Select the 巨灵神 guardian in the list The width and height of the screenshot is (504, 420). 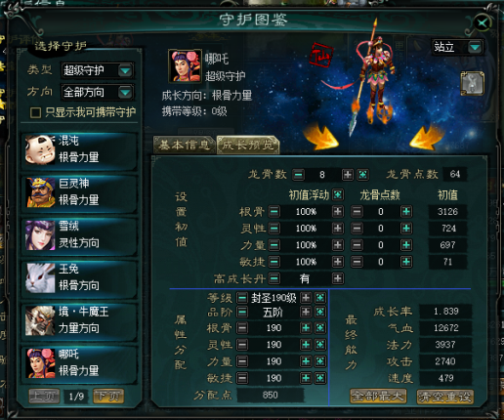pos(79,192)
